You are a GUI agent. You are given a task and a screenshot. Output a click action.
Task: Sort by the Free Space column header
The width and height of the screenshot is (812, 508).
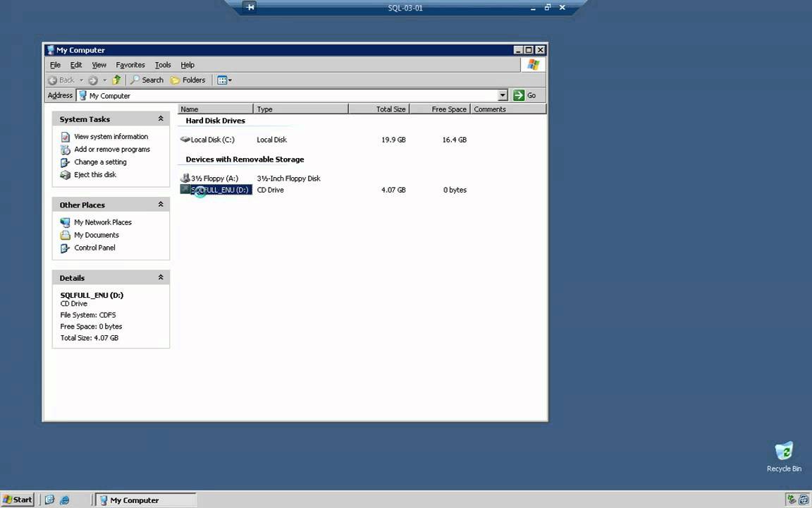pos(440,109)
